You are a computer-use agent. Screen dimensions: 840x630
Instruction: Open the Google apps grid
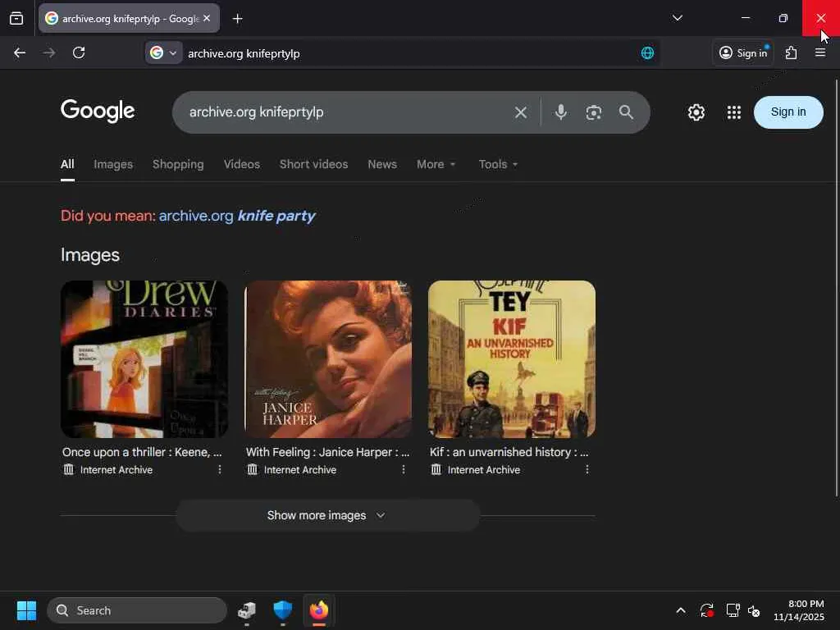pos(734,112)
